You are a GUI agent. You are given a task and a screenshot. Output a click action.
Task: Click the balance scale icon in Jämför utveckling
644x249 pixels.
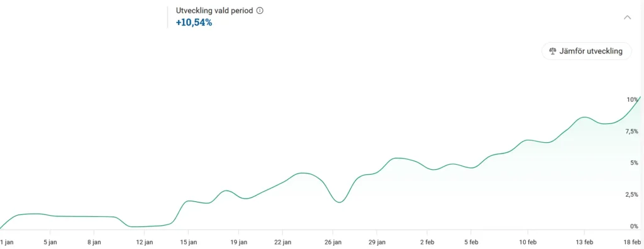click(553, 52)
